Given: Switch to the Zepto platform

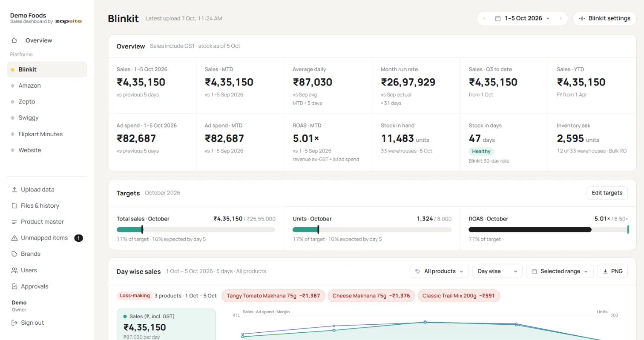Looking at the screenshot, I should [47, 102].
